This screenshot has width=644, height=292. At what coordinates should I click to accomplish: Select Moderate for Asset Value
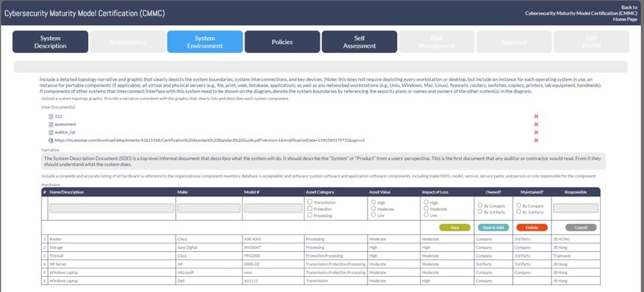pyautogui.click(x=374, y=209)
